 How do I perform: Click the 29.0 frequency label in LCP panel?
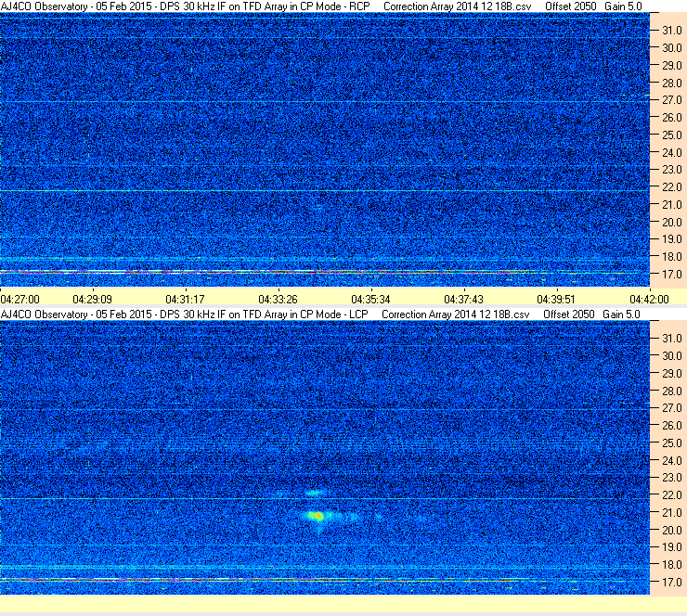click(x=671, y=374)
